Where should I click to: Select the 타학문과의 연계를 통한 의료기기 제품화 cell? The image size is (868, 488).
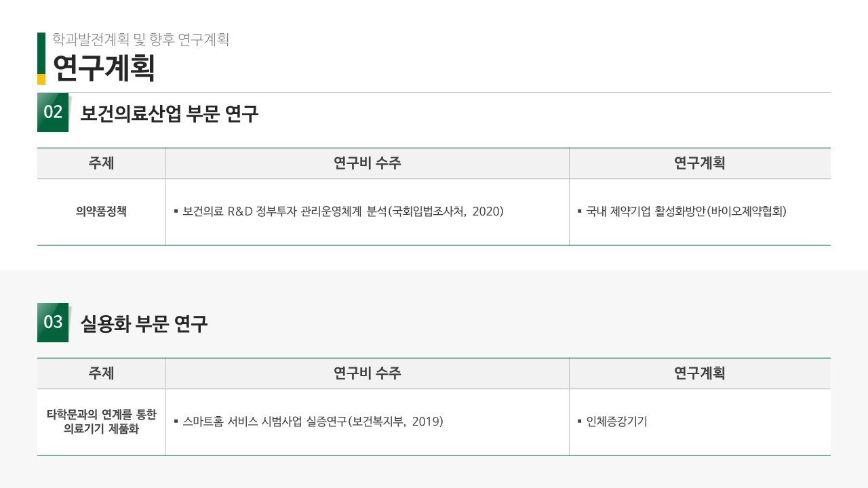pos(101,422)
